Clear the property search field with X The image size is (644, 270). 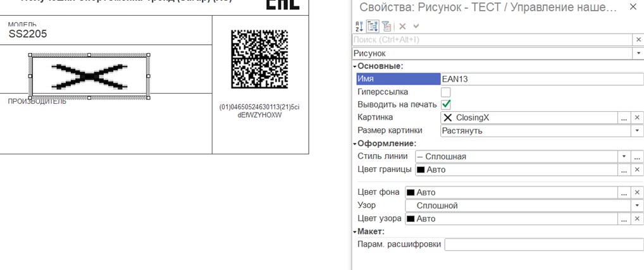(639, 40)
